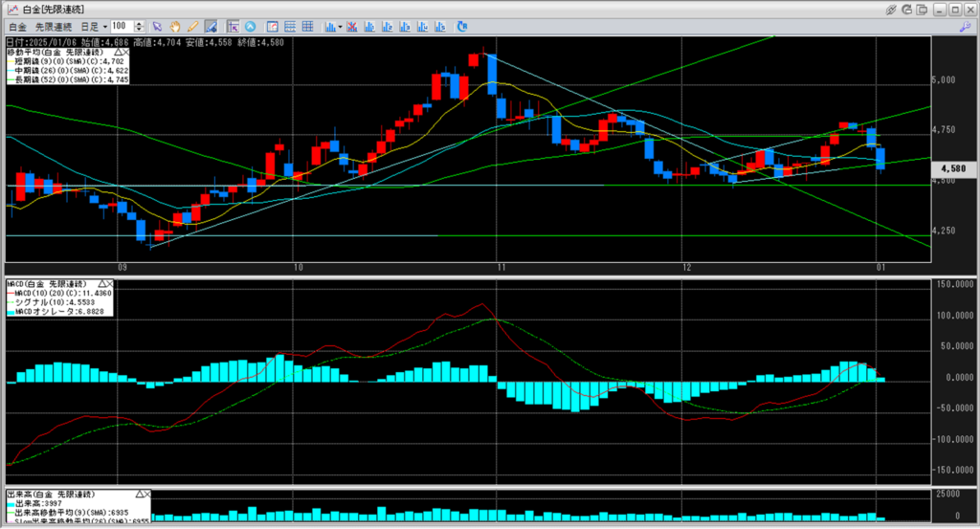Increase the bar count with up stepper
980x529 pixels.
pyautogui.click(x=141, y=23)
